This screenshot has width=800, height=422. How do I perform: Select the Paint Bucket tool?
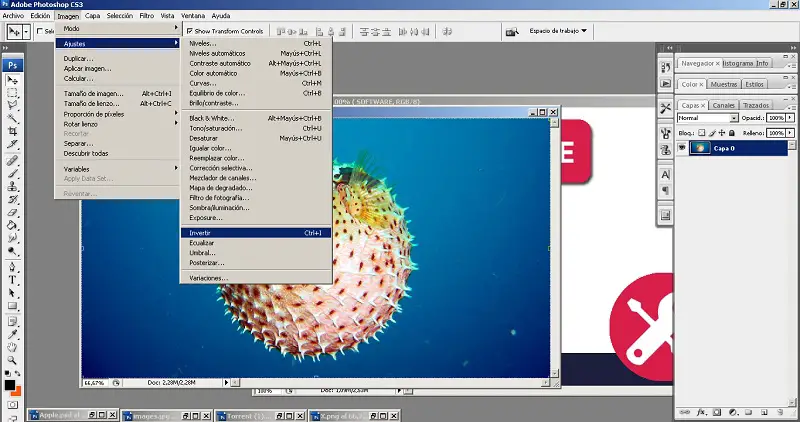(x=12, y=225)
